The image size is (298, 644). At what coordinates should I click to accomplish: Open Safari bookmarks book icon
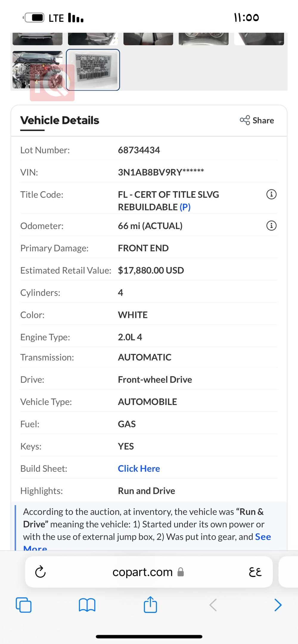87,605
